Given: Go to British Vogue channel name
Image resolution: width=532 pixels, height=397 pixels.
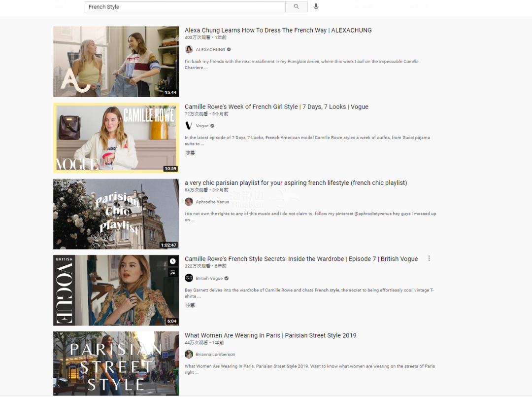Looking at the screenshot, I should pyautogui.click(x=209, y=278).
